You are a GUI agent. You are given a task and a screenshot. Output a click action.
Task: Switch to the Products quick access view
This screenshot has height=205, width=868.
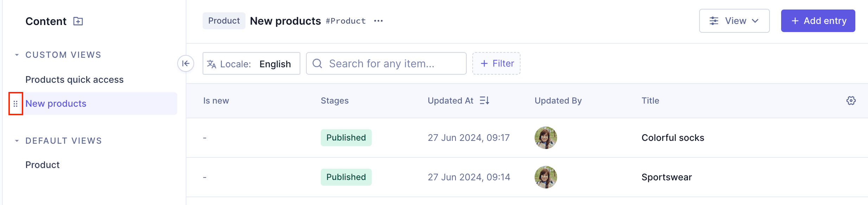[74, 79]
